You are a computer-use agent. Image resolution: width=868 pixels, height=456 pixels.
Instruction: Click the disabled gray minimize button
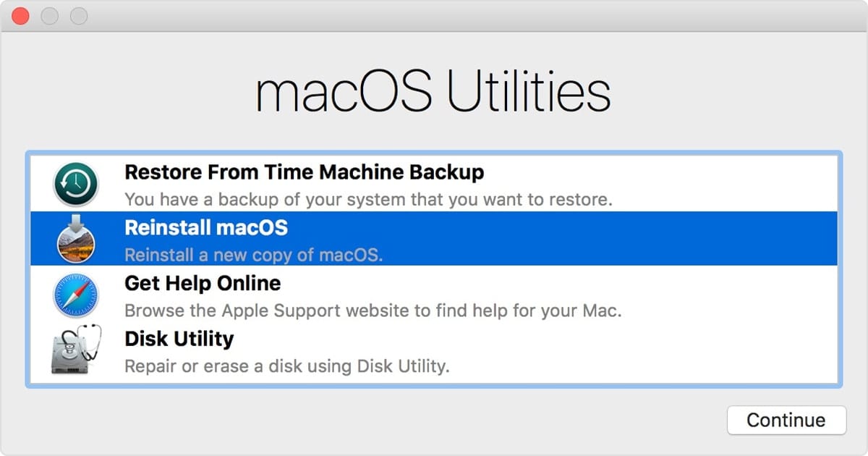[49, 15]
